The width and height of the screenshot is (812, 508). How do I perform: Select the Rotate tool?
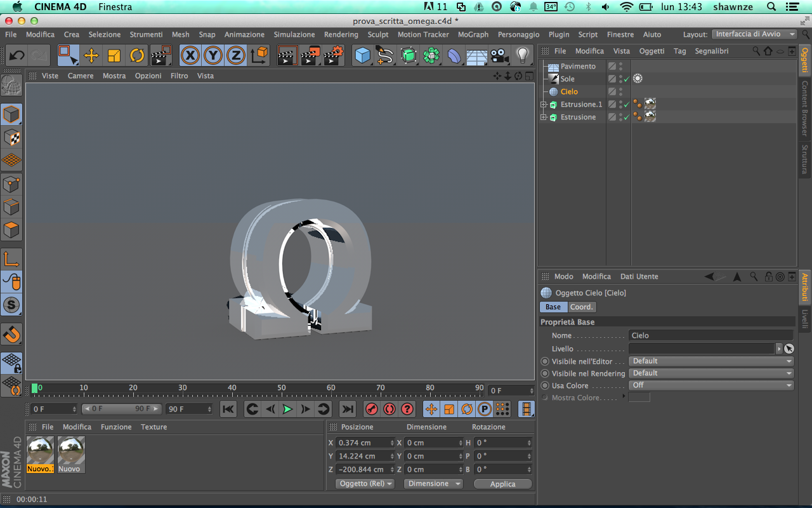[137, 56]
